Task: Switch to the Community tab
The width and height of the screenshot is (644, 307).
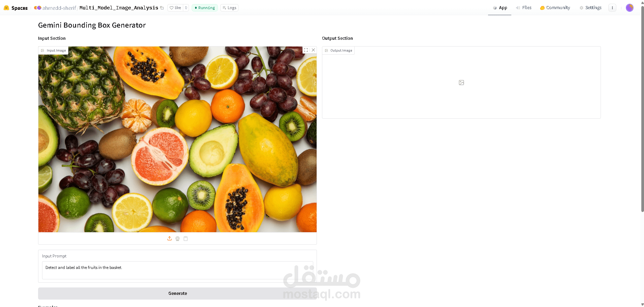Action: click(x=555, y=8)
